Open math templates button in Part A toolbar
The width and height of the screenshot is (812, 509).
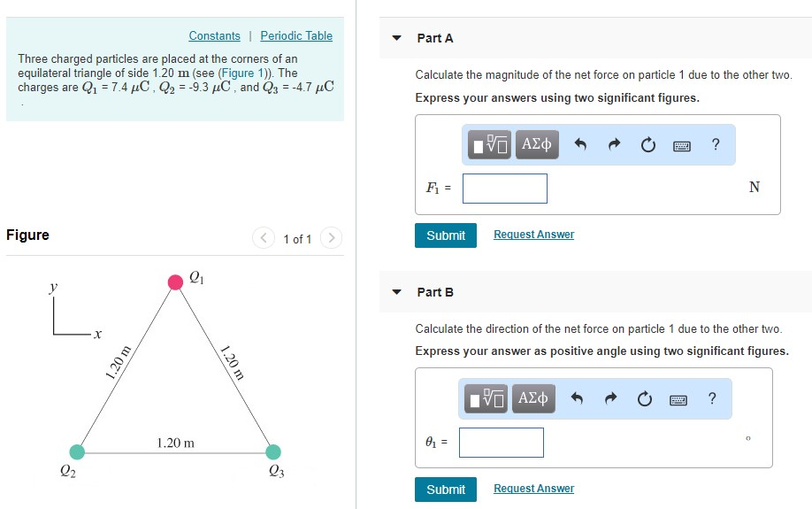point(489,144)
